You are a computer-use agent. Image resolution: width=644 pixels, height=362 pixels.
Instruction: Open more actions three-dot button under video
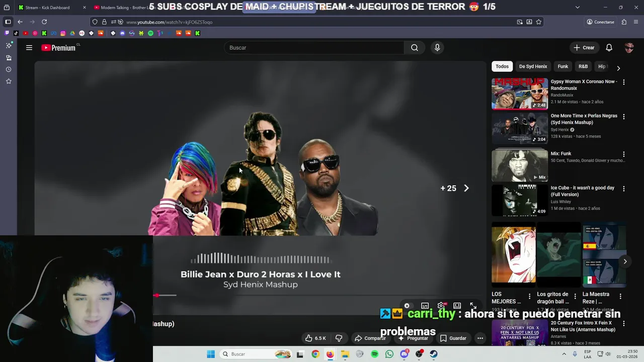pos(480,338)
